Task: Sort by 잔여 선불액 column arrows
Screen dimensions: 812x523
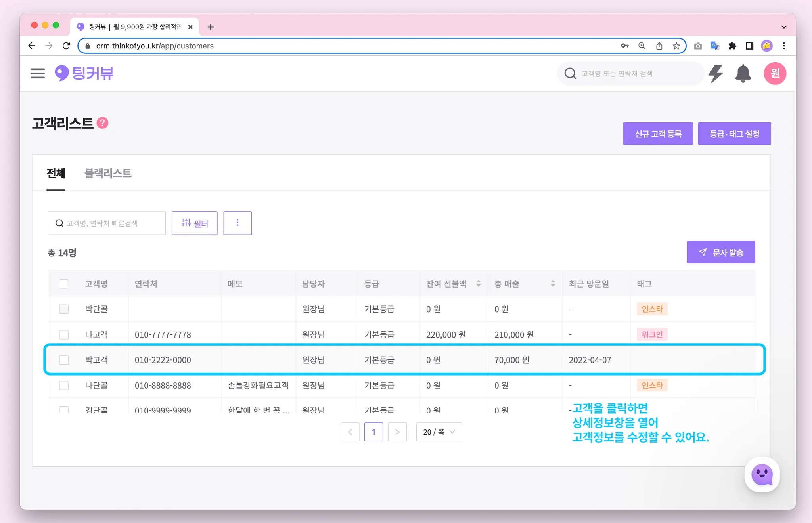Action: point(479,284)
